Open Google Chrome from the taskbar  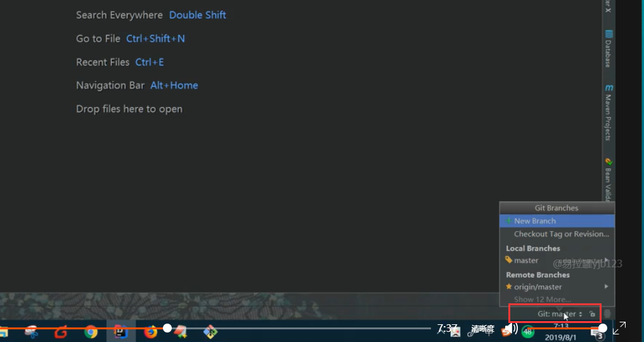[x=91, y=331]
